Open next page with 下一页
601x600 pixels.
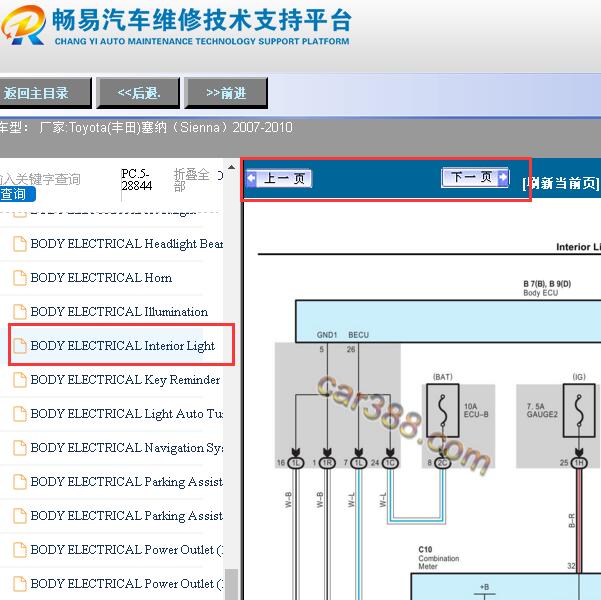475,177
